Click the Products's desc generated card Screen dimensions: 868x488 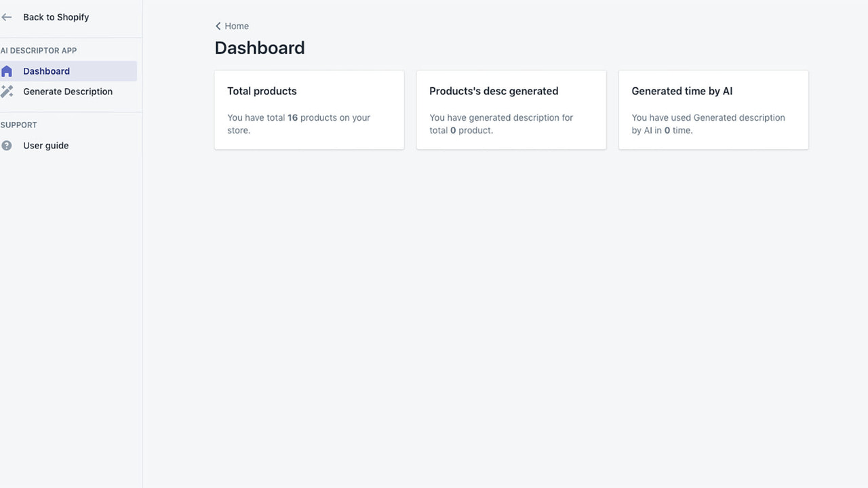[x=511, y=109]
